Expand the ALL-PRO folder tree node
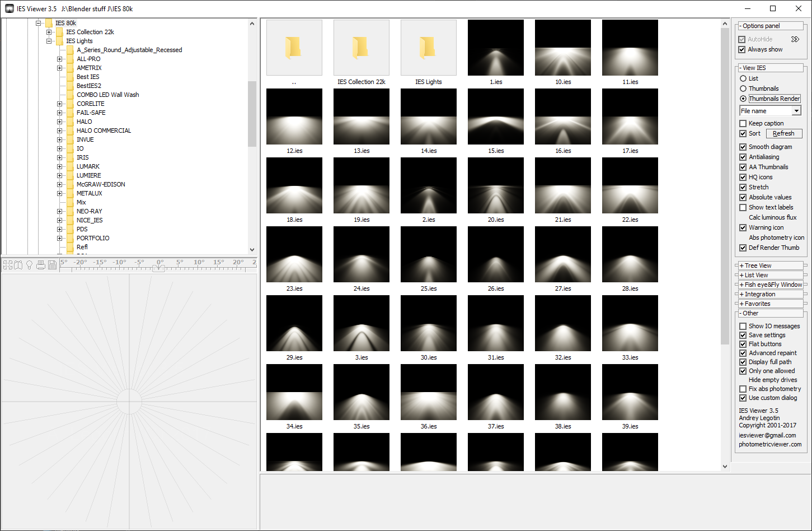Image resolution: width=812 pixels, height=531 pixels. (59, 59)
